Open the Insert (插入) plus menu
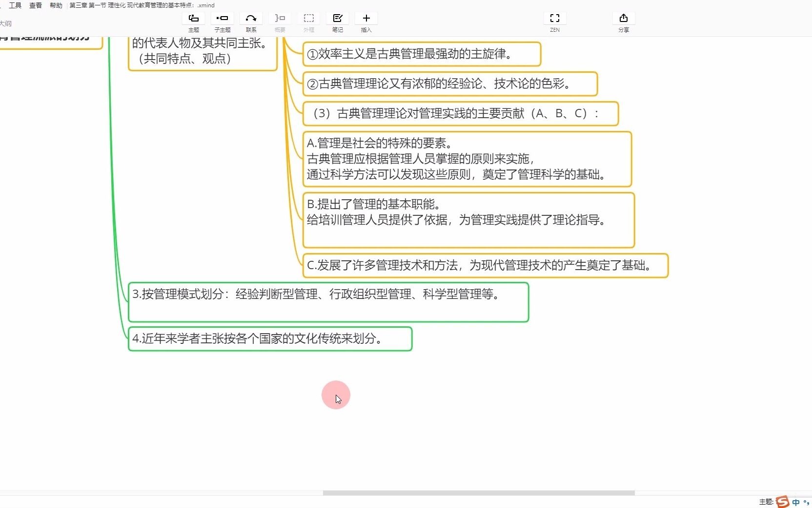 pyautogui.click(x=366, y=19)
